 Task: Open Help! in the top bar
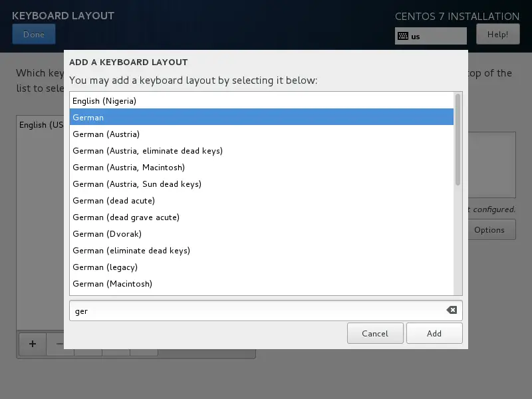point(497,35)
